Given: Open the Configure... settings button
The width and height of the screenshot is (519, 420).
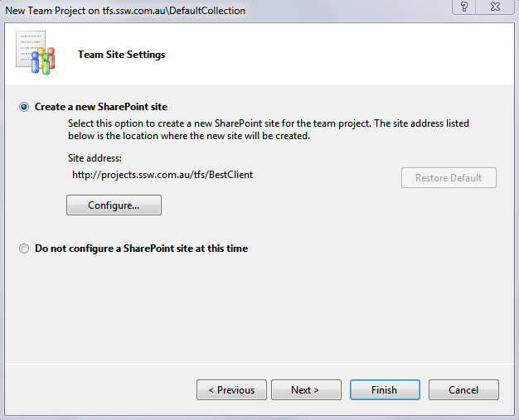Looking at the screenshot, I should click(x=114, y=205).
